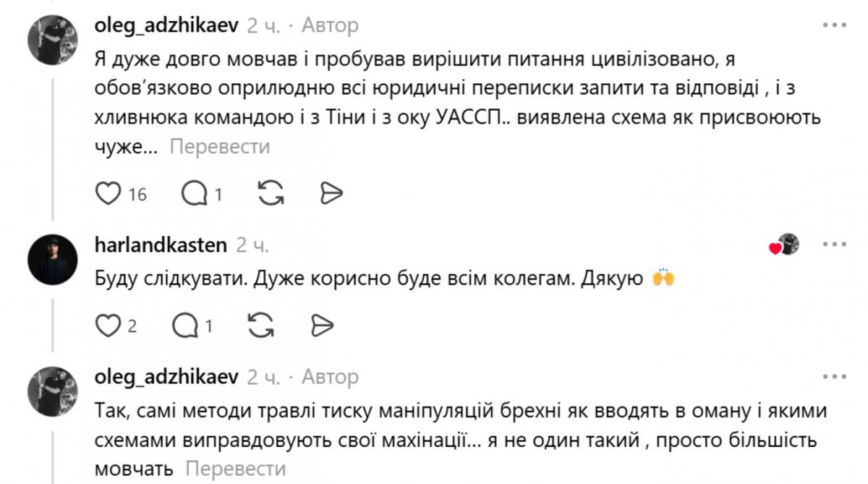
Task: Open the three-dots menu on the first comment
Action: pyautogui.click(x=834, y=24)
